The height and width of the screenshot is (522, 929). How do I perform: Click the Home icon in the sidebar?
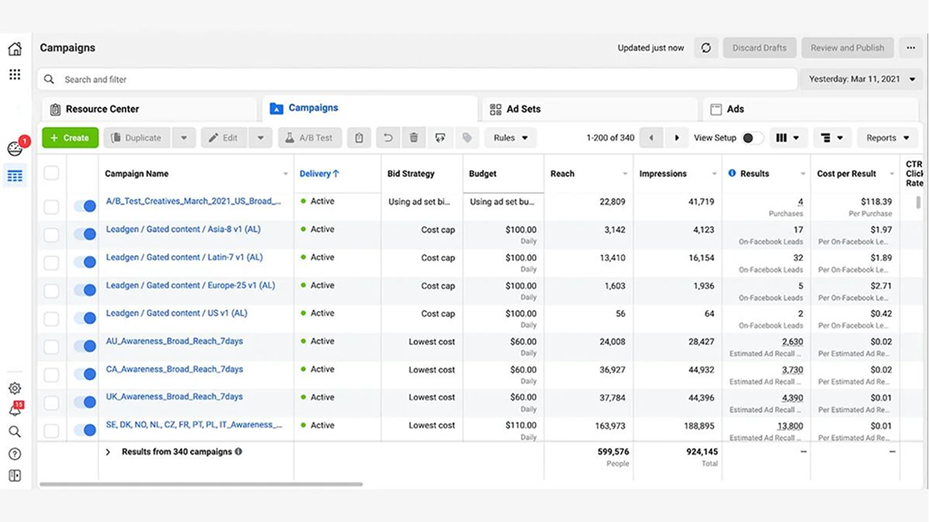point(15,49)
